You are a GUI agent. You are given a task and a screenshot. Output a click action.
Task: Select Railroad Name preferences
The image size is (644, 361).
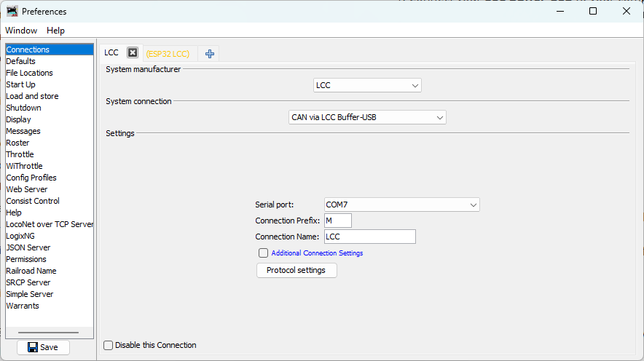50,271
